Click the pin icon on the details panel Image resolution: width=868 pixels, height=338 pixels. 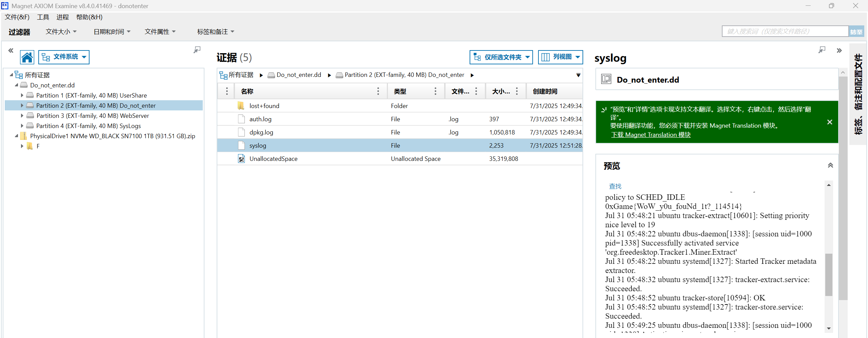coord(822,50)
